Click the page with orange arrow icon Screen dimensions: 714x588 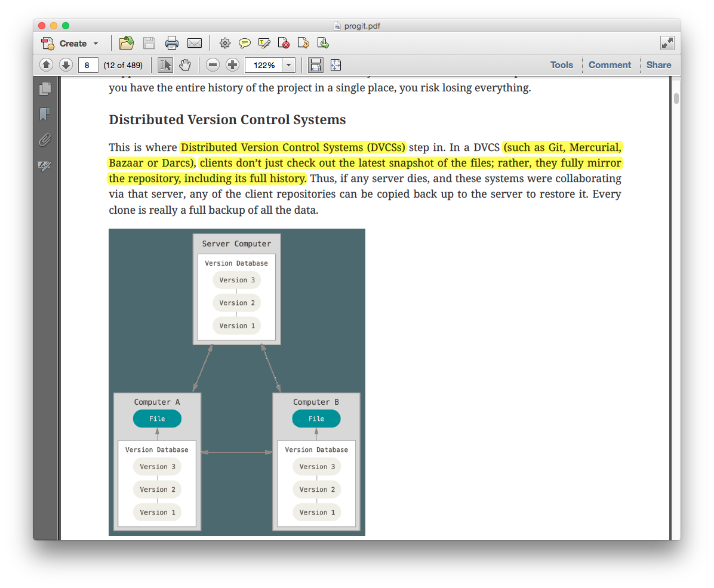(x=303, y=43)
